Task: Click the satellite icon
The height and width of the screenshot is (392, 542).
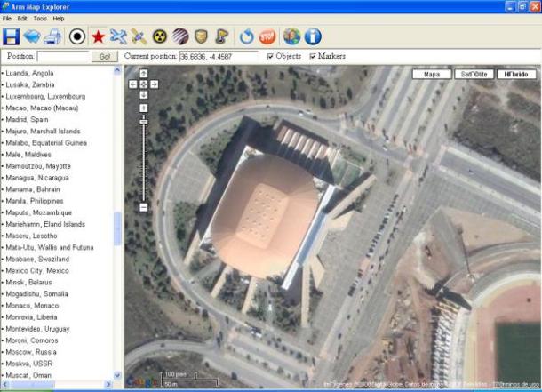Action: click(x=139, y=36)
